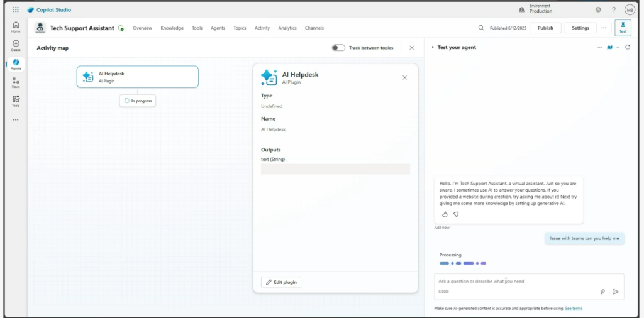
Task: Restart the test conversation refresh icon
Action: [628, 47]
